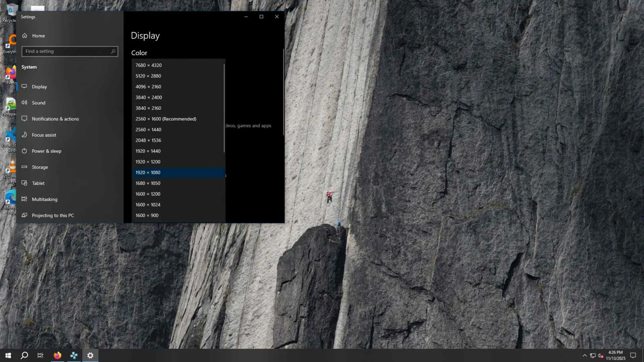The image size is (644, 362).
Task: Open Focus assist moon icon
Action: pos(24,135)
